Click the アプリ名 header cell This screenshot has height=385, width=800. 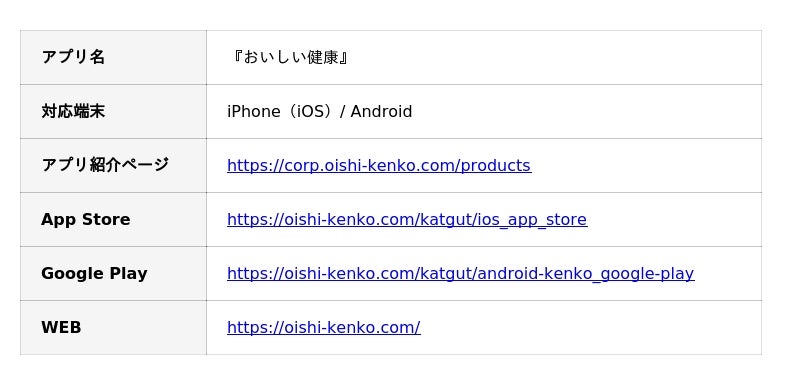113,57
